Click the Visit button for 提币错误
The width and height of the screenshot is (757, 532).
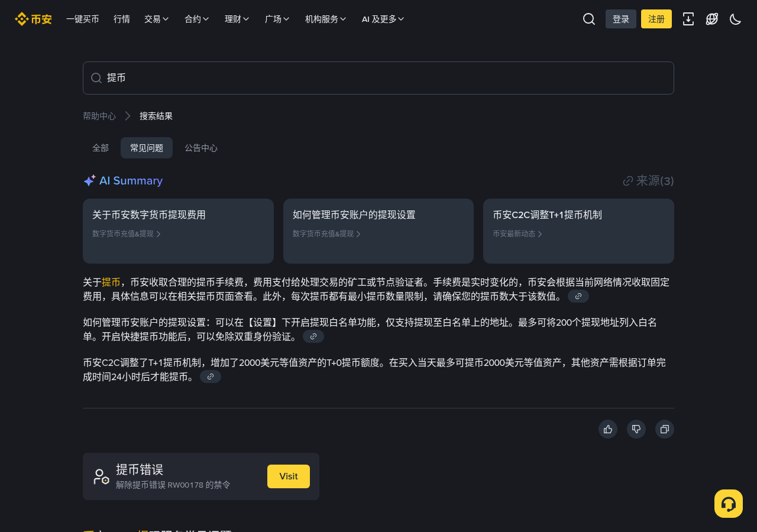pos(289,476)
